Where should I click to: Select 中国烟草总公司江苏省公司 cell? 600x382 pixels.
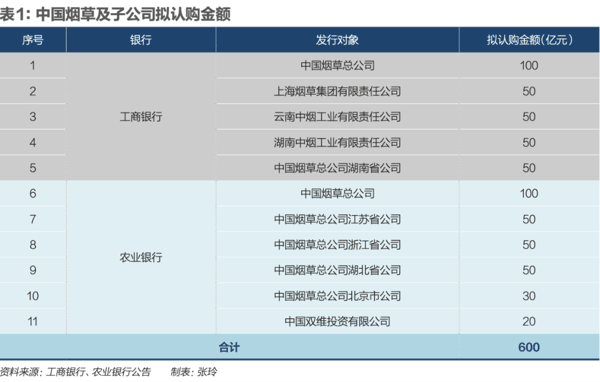(x=338, y=219)
